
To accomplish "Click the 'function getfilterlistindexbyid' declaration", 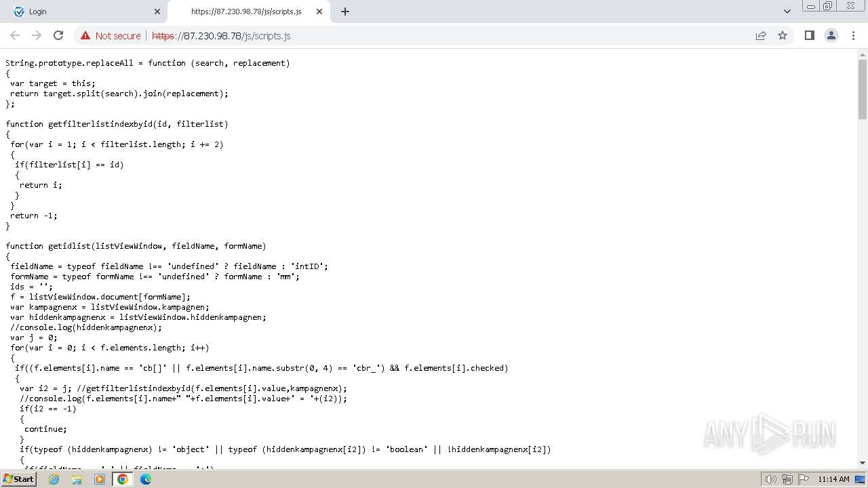I will pos(117,124).
